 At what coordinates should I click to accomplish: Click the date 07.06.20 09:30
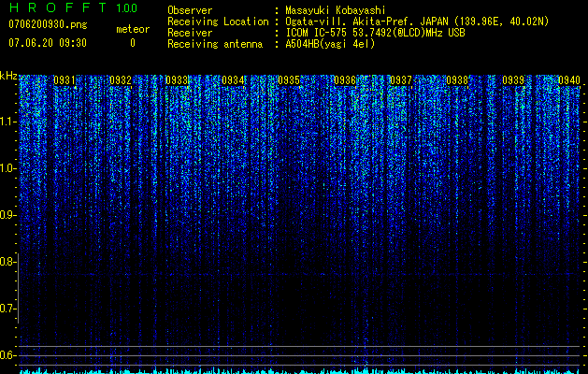[48, 43]
